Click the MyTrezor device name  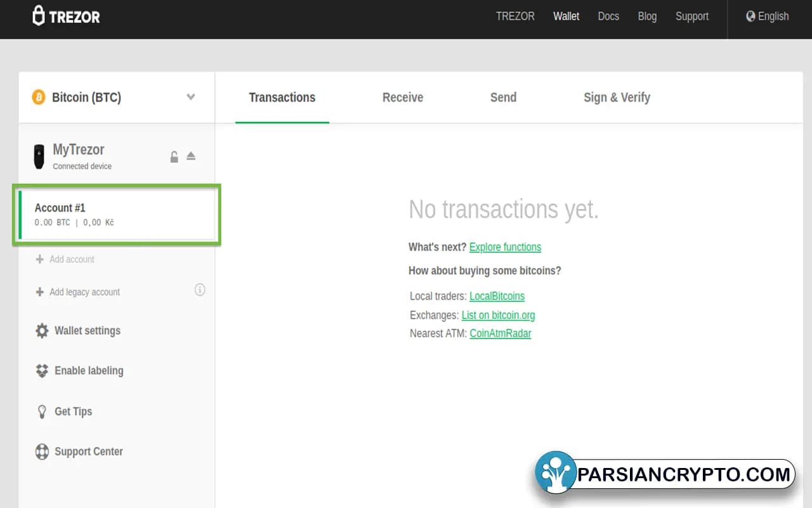(79, 150)
